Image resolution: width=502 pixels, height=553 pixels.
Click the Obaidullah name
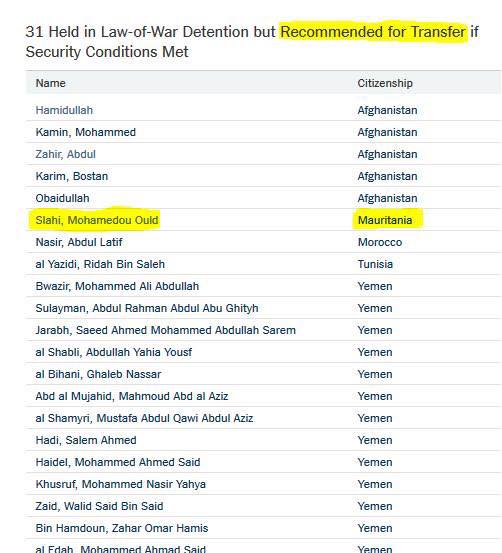point(62,198)
